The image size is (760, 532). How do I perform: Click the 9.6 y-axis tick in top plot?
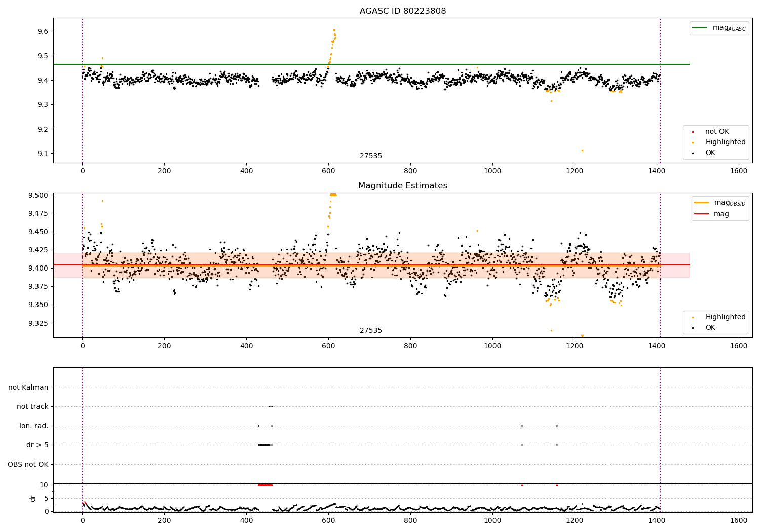click(43, 31)
